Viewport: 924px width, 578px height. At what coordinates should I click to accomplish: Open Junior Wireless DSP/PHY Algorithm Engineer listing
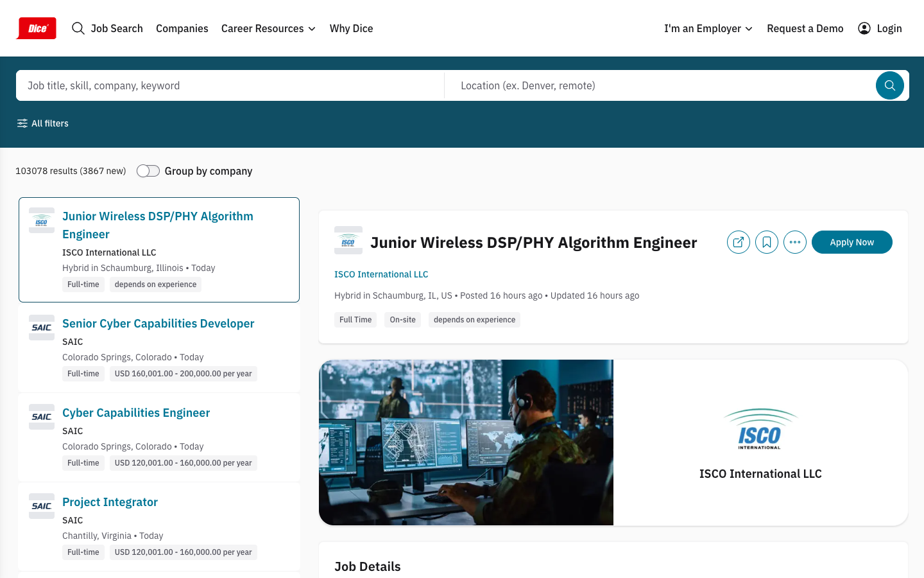(x=158, y=225)
